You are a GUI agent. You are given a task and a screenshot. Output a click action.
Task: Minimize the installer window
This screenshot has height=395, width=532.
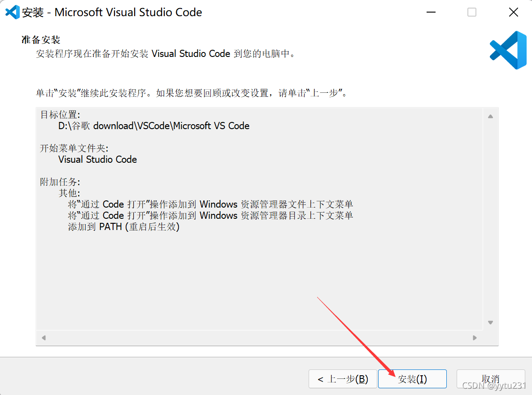(431, 12)
